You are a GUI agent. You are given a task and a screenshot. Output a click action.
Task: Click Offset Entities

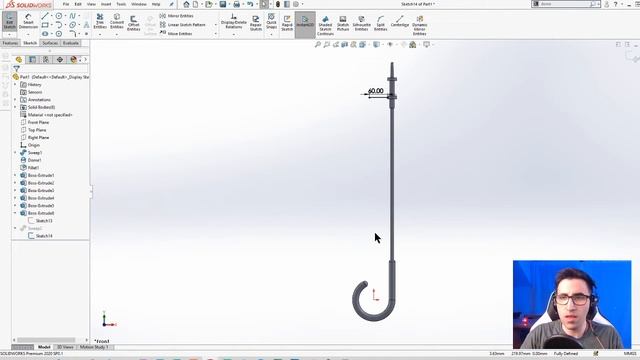tap(133, 24)
